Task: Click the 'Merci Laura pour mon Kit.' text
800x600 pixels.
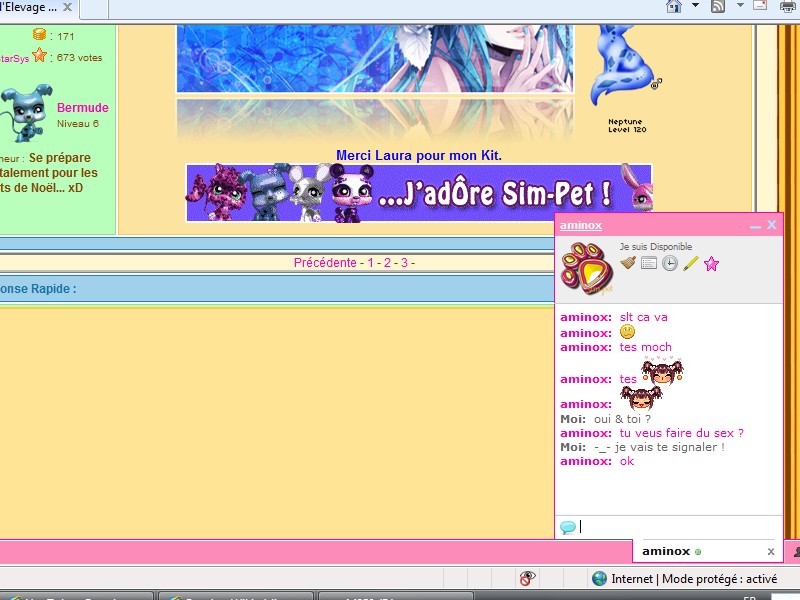Action: tap(419, 156)
